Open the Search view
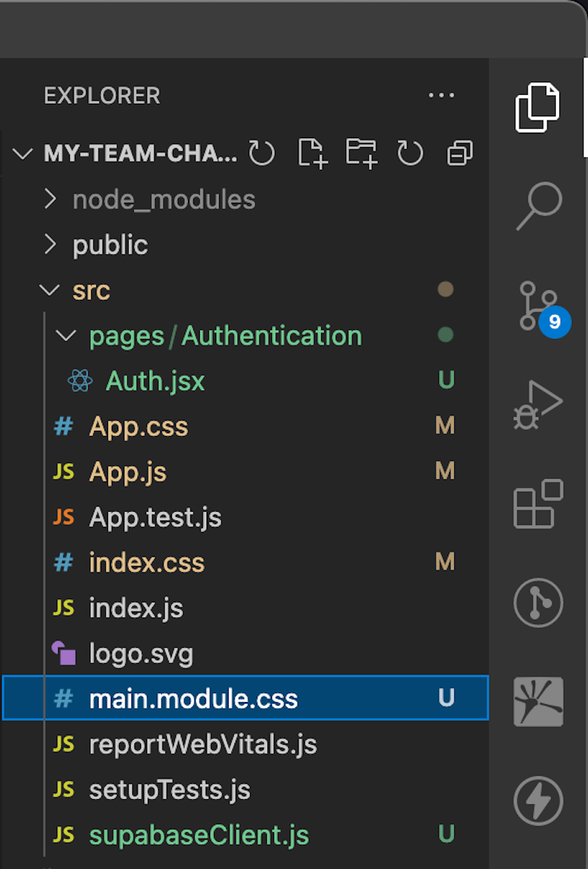The image size is (588, 869). pyautogui.click(x=537, y=204)
